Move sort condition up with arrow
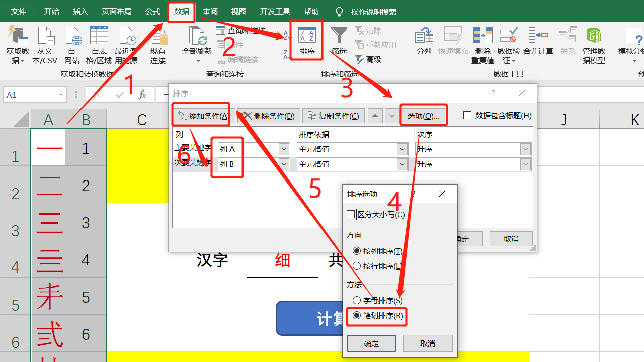This screenshot has width=644, height=362. pyautogui.click(x=375, y=116)
